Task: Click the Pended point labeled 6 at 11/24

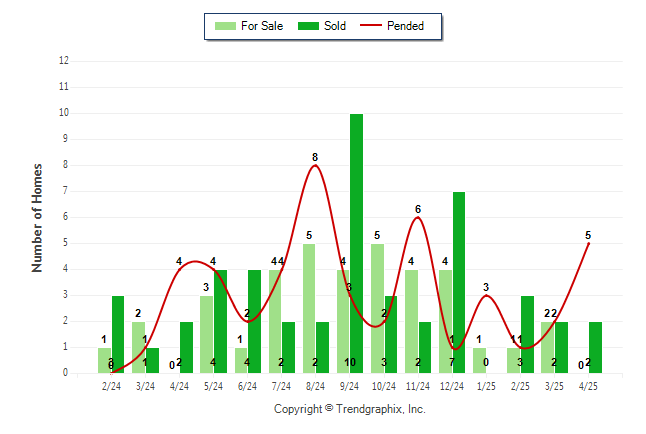Action: point(418,217)
